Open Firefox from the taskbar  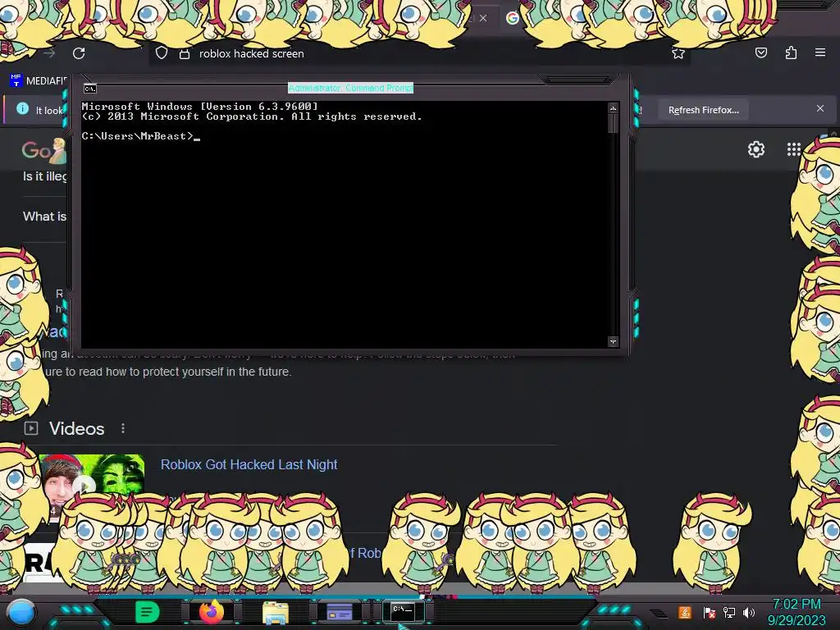click(211, 612)
